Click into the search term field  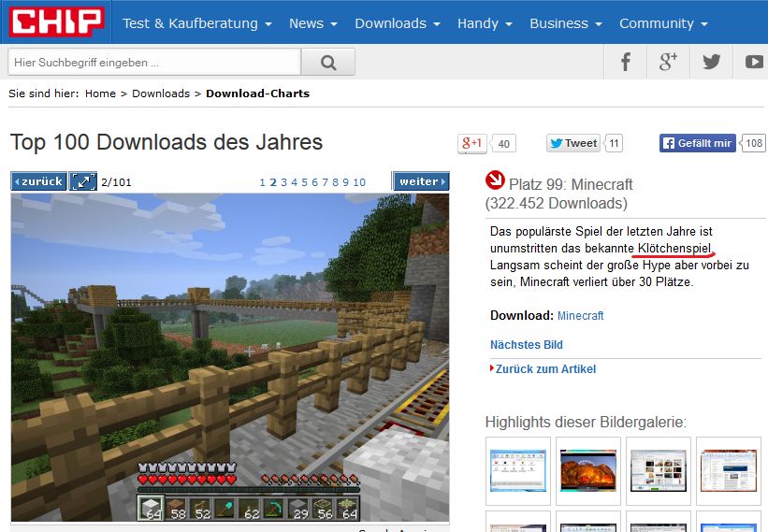pos(154,63)
